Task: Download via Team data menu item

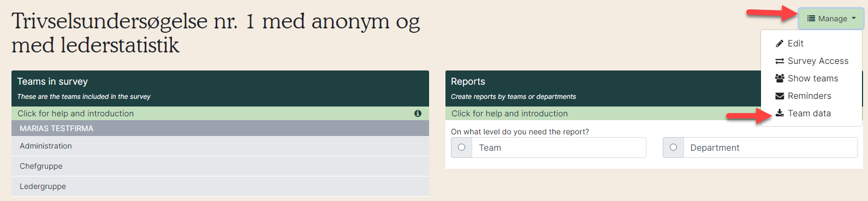Action: pos(811,113)
